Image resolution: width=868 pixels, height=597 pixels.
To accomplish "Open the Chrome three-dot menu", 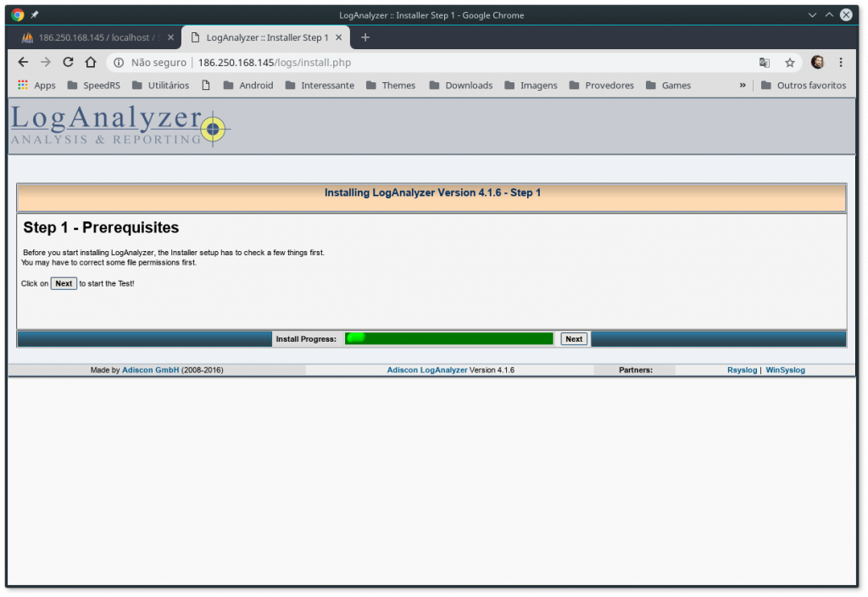I will point(841,62).
